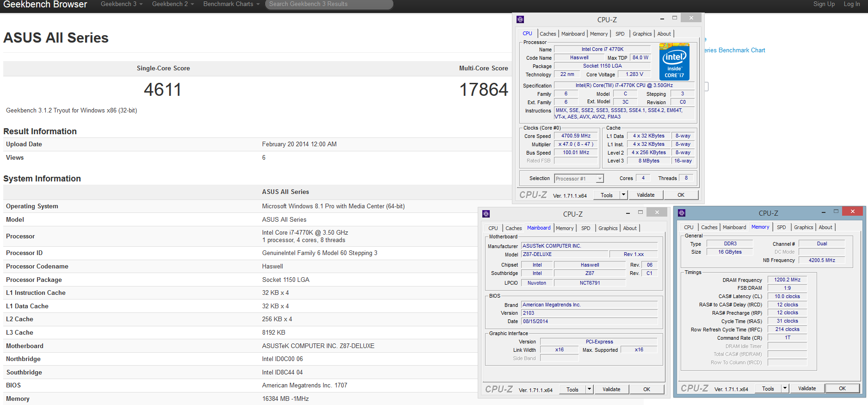Screen dimensions: 868x405
Task: Click the Multiplier x 47.0 value
Action: tap(576, 144)
